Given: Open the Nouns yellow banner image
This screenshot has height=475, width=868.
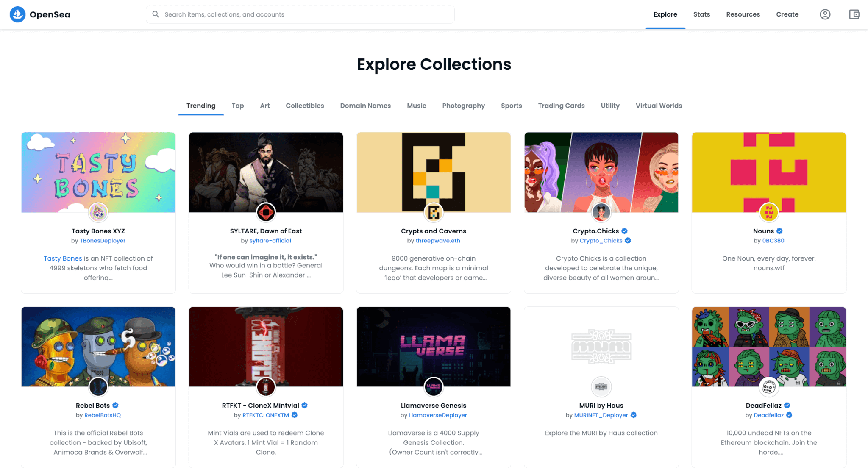Looking at the screenshot, I should click(x=769, y=172).
